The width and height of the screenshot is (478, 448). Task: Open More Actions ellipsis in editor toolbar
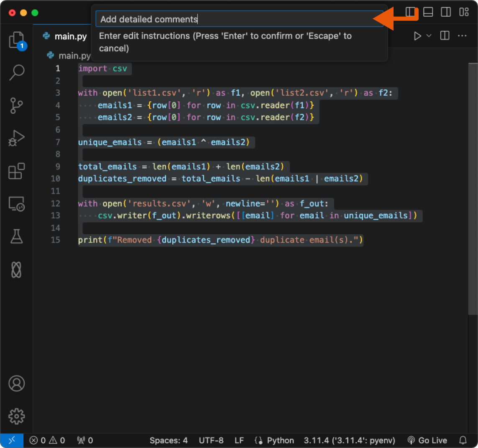click(x=462, y=36)
